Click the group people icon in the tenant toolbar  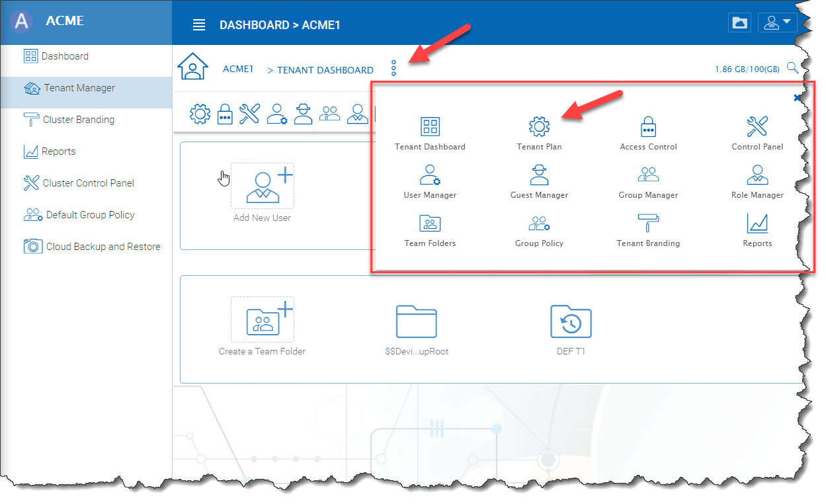(x=329, y=114)
